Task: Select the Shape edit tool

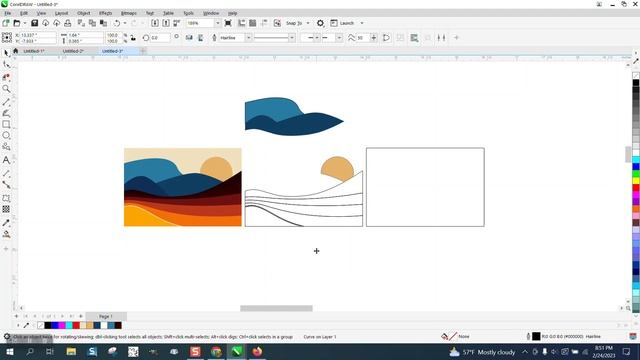Action: 6,64
